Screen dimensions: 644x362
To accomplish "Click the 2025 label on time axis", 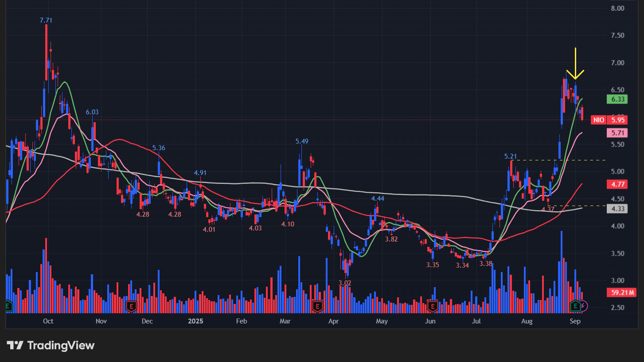I will coord(195,321).
